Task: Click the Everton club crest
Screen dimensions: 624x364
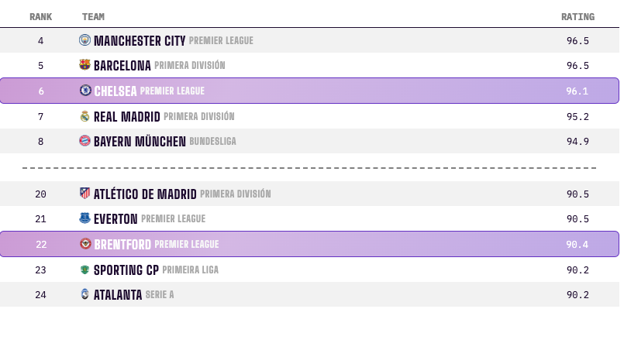Action: pyautogui.click(x=84, y=218)
